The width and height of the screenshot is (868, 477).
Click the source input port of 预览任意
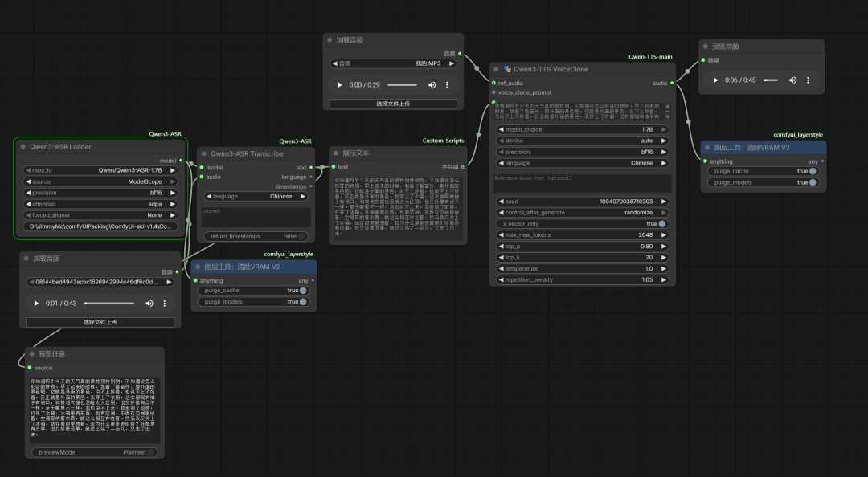(x=30, y=368)
